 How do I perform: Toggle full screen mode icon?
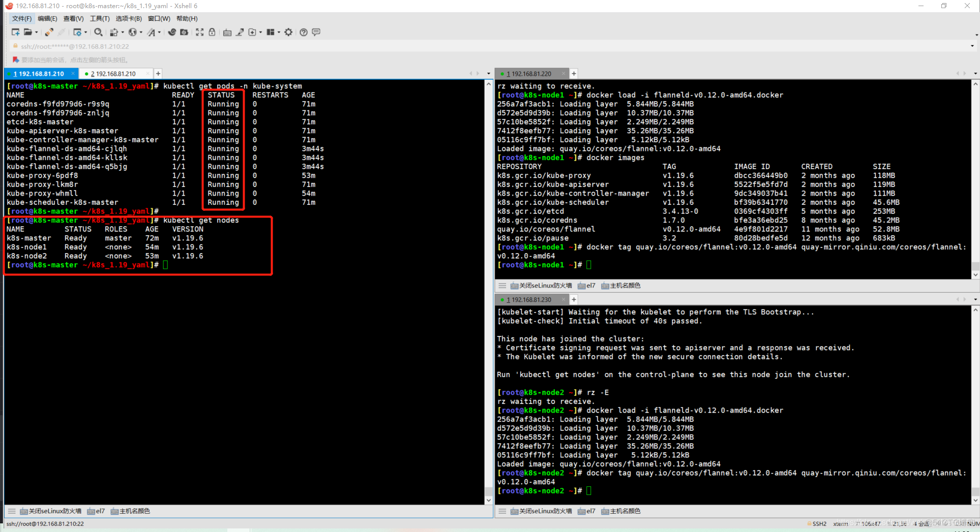click(200, 32)
